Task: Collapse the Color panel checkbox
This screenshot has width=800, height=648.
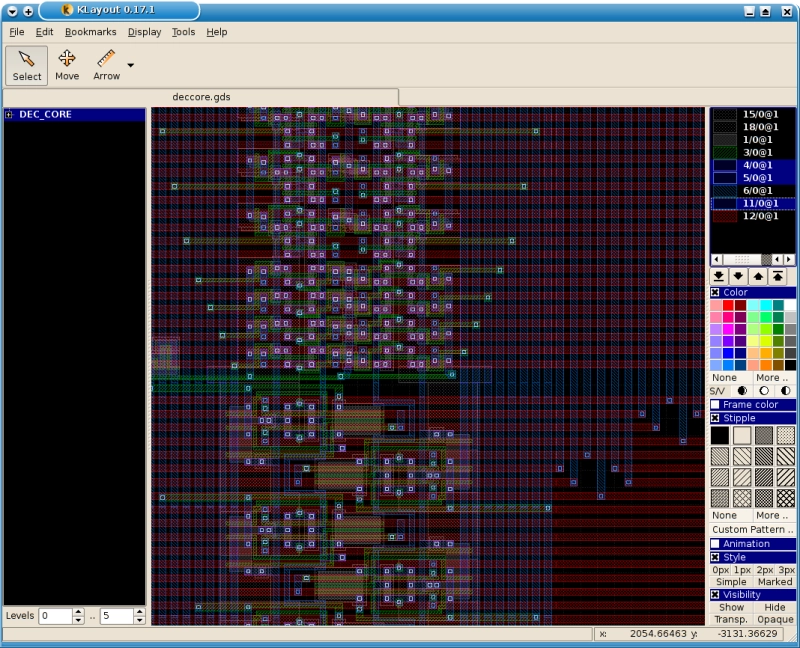Action: point(715,292)
